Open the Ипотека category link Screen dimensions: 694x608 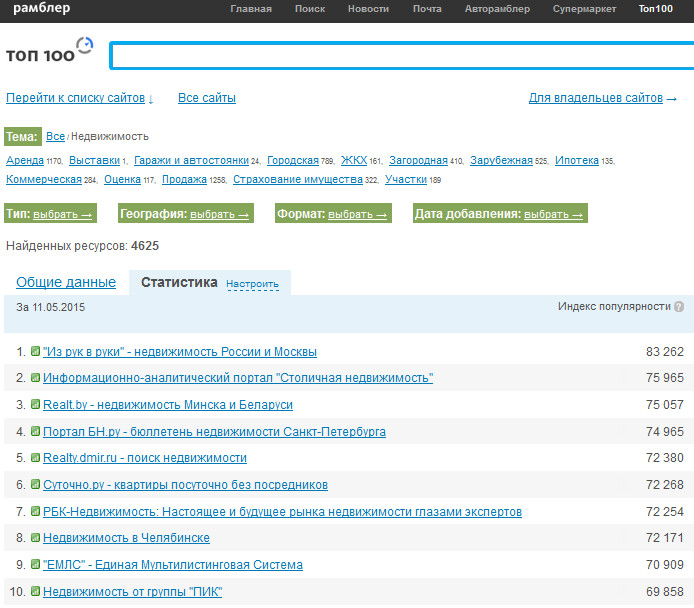click(x=577, y=160)
